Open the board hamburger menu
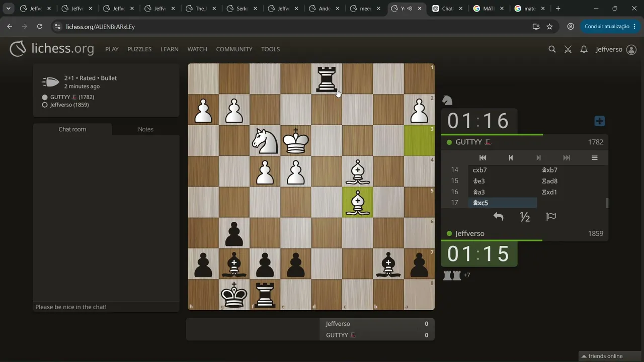The image size is (644, 362). (x=595, y=158)
